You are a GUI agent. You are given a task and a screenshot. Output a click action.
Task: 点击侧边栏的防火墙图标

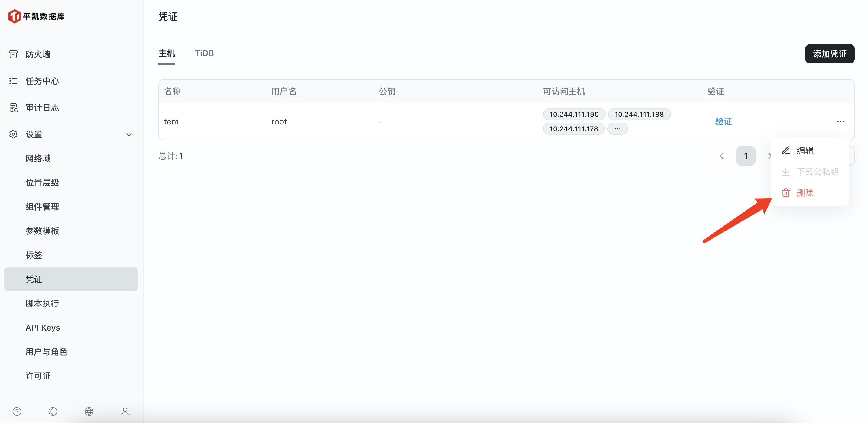[x=13, y=54]
